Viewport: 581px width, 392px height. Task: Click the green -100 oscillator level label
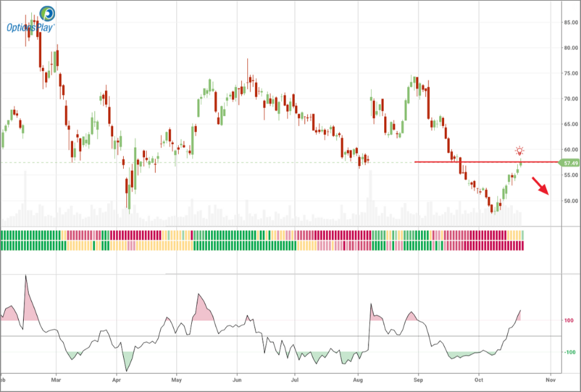568,352
